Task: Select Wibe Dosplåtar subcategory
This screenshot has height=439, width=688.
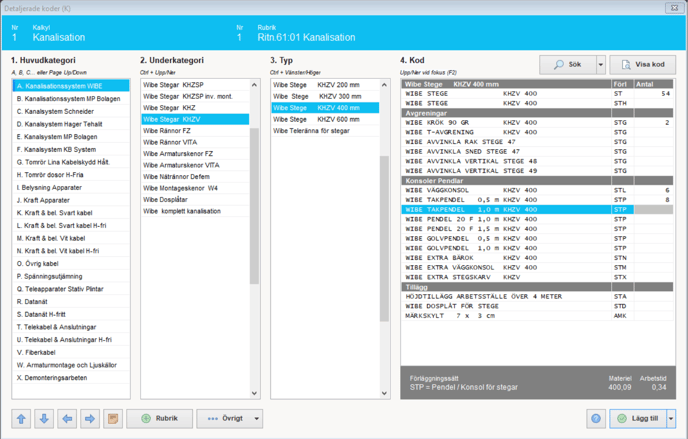Action: [x=195, y=200]
